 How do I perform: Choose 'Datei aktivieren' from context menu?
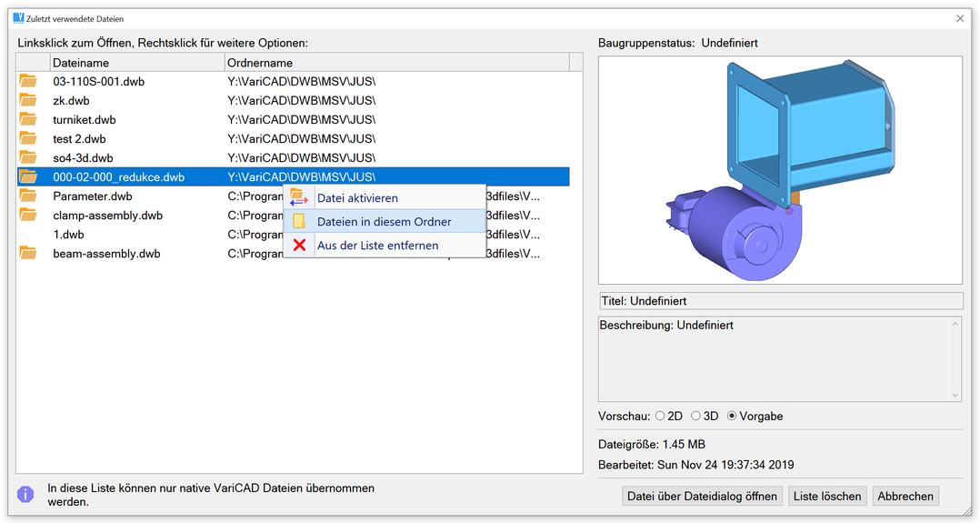[357, 197]
